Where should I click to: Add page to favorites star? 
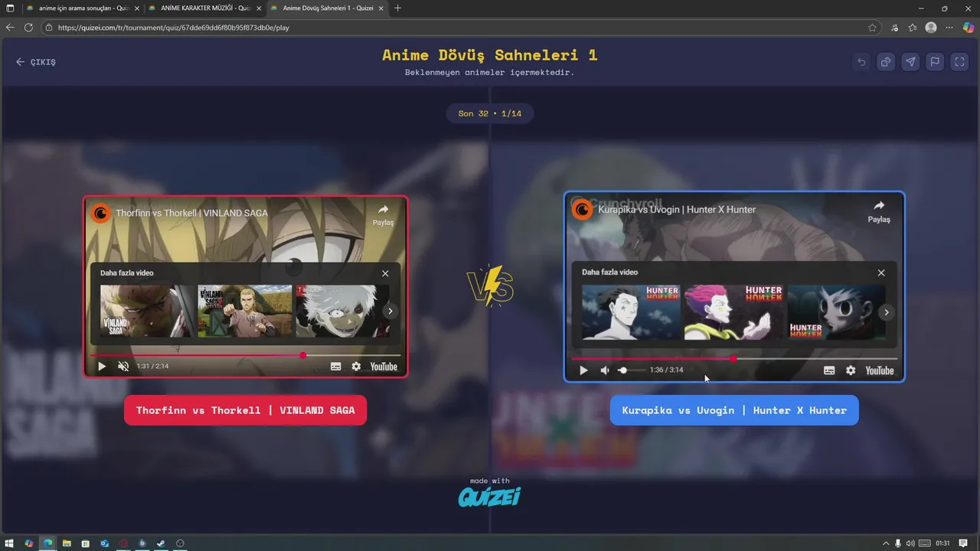pyautogui.click(x=872, y=28)
